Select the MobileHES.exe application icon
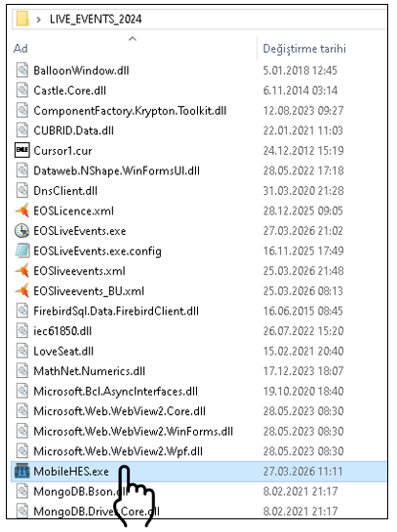This screenshot has width=397, height=532. tap(22, 471)
